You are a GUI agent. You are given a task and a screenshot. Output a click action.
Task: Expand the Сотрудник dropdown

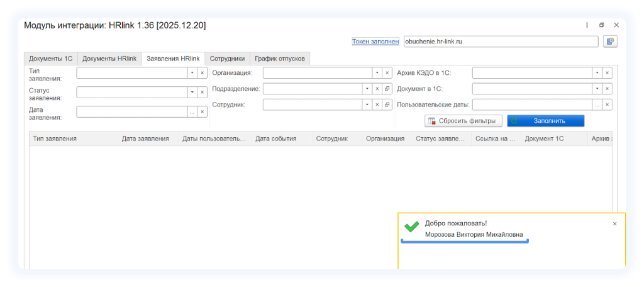click(367, 105)
